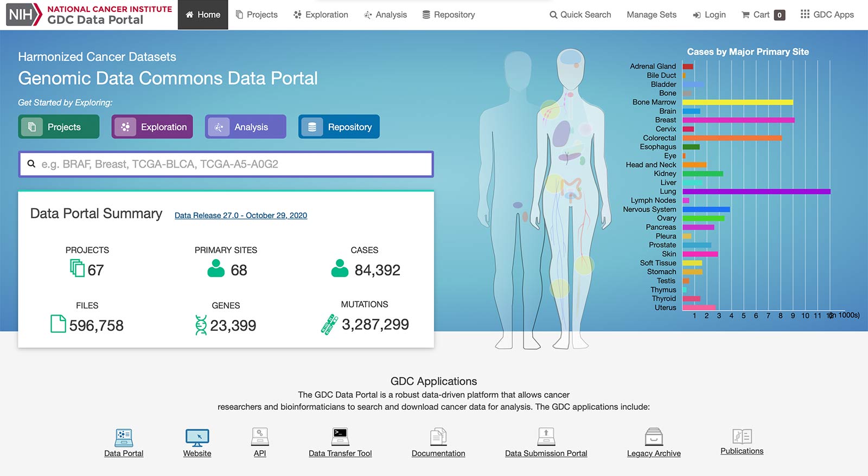Open the Documentation application icon

coord(438,436)
